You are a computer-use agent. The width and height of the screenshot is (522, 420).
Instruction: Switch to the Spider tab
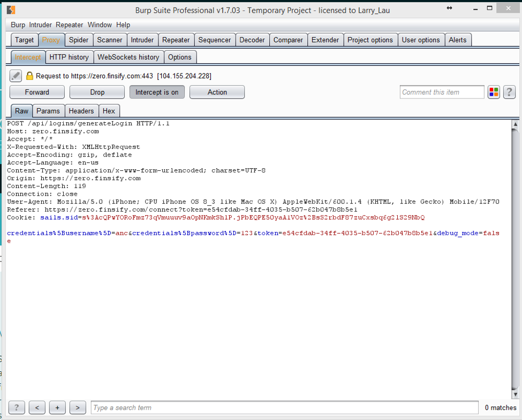pyautogui.click(x=79, y=40)
